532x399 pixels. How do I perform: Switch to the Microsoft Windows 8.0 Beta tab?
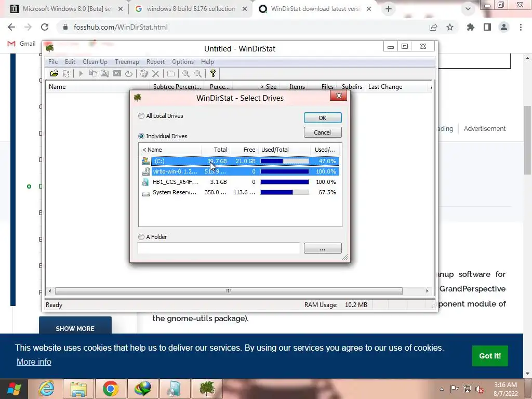click(67, 9)
